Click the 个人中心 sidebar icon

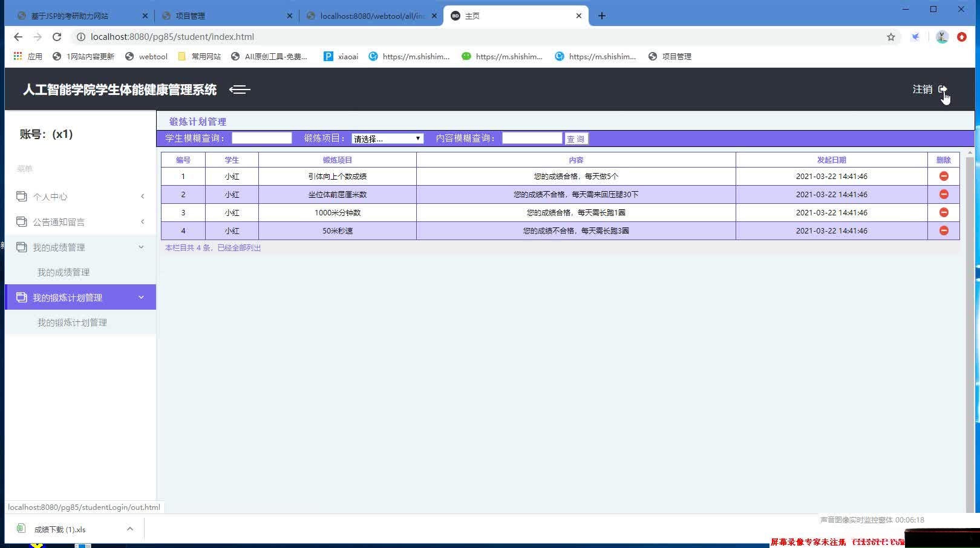click(21, 196)
